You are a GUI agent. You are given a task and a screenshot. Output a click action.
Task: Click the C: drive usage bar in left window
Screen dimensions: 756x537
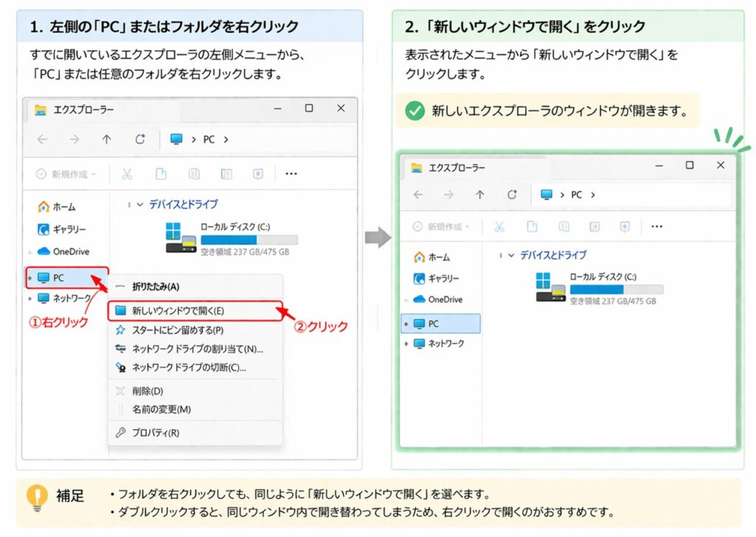250,240
